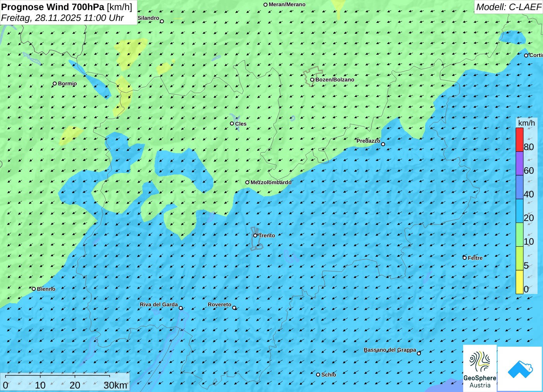Click the Feltre location marker
This screenshot has height=392, width=543.
coord(465,258)
